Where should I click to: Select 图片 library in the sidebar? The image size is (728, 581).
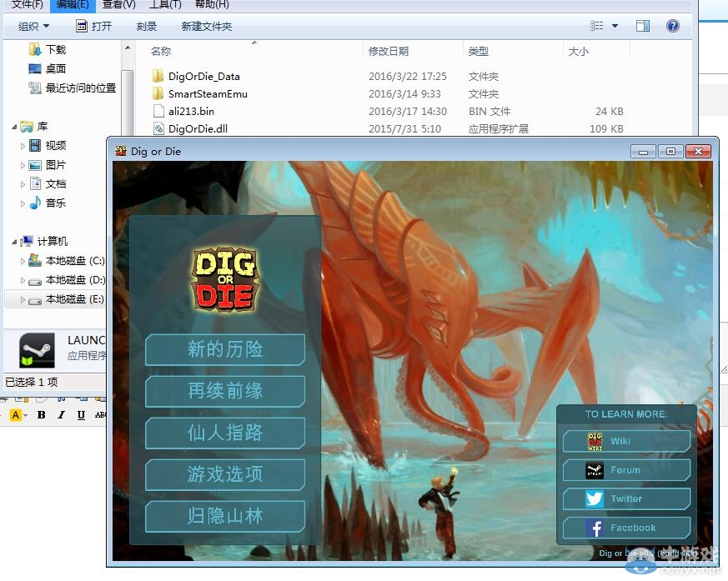[56, 165]
